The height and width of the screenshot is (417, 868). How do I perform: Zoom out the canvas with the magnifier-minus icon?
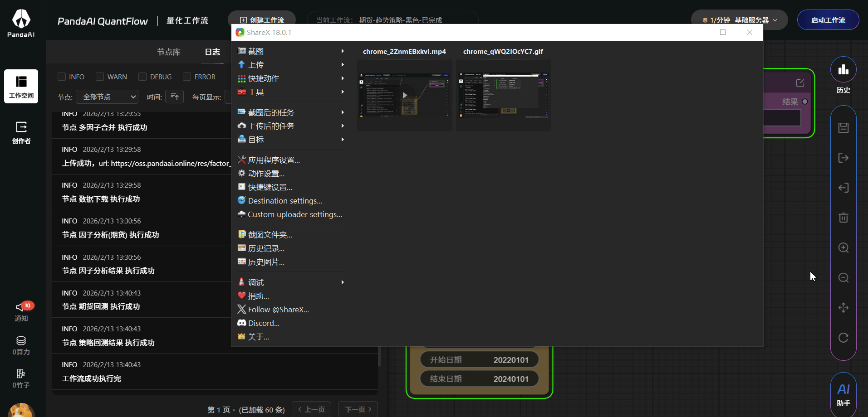843,278
